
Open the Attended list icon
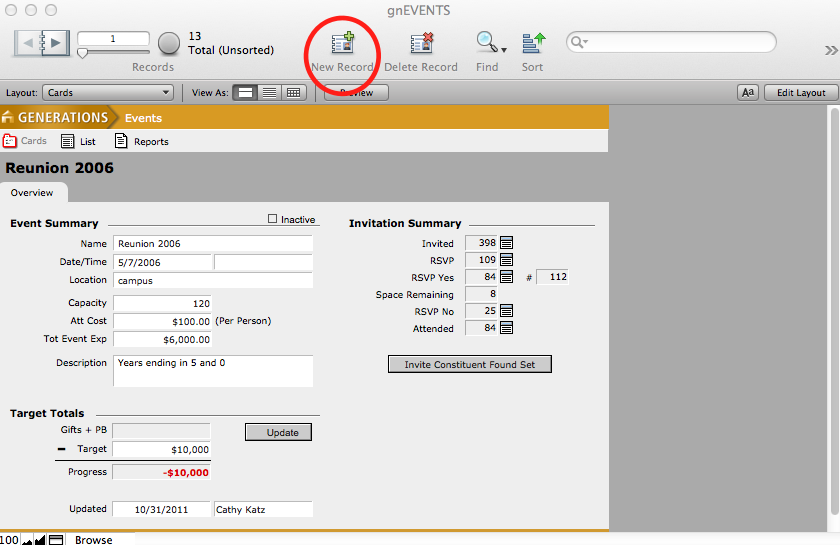pyautogui.click(x=506, y=328)
